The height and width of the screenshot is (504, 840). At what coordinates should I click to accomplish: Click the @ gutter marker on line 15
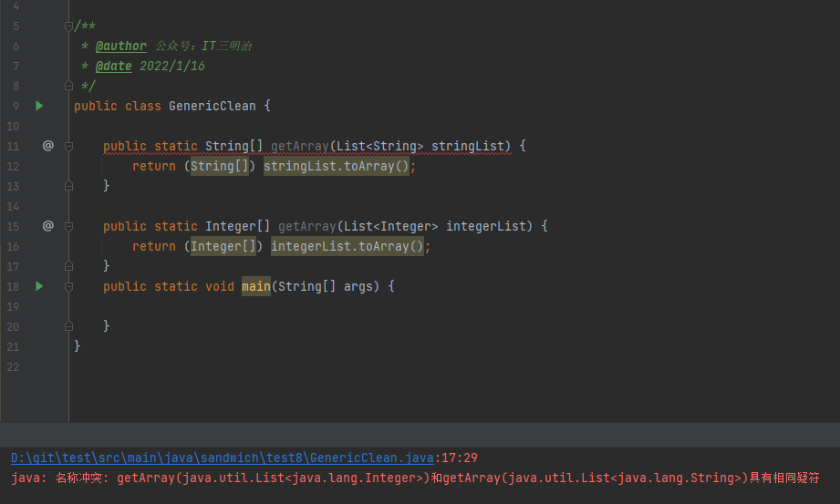point(48,225)
